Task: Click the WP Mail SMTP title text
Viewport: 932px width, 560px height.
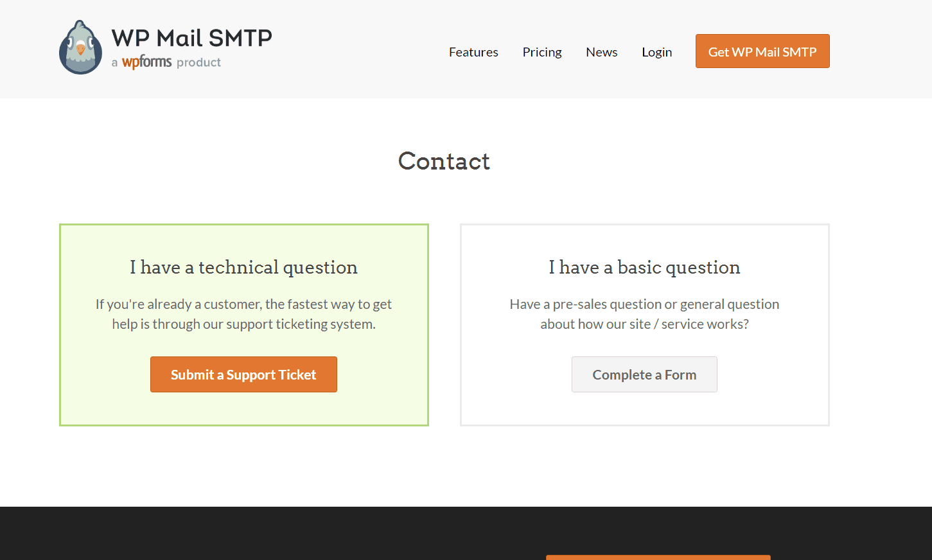Action: [x=191, y=38]
